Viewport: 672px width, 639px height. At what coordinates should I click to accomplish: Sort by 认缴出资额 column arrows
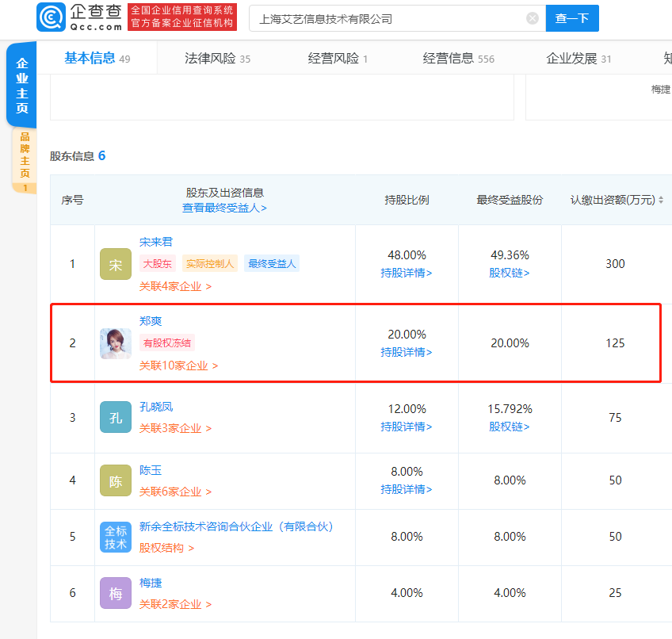point(662,200)
